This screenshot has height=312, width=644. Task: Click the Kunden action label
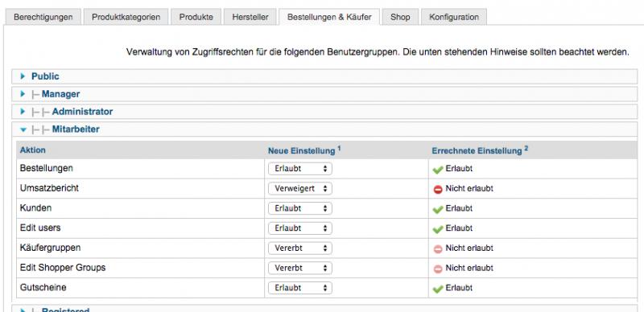click(x=35, y=207)
